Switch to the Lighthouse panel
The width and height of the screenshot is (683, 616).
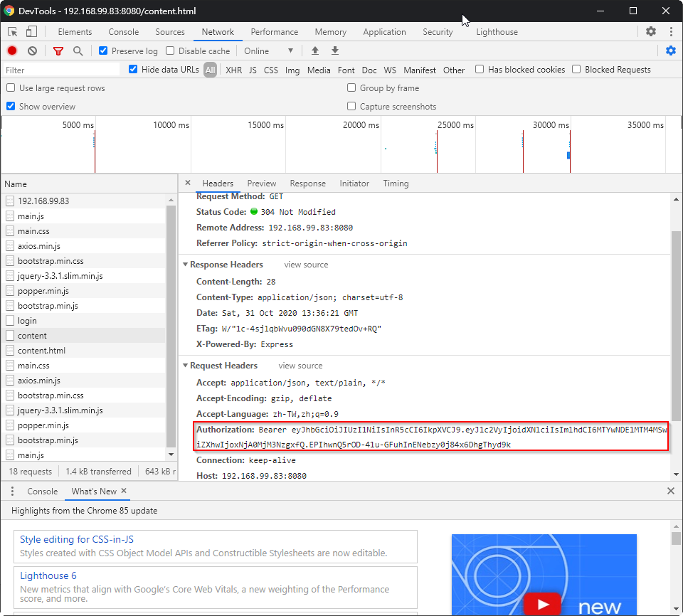click(x=497, y=32)
